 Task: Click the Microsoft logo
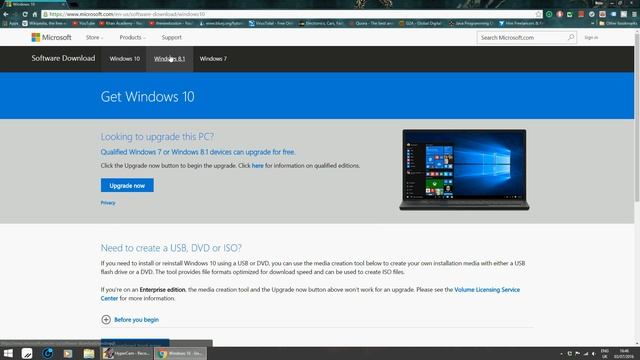[51, 38]
